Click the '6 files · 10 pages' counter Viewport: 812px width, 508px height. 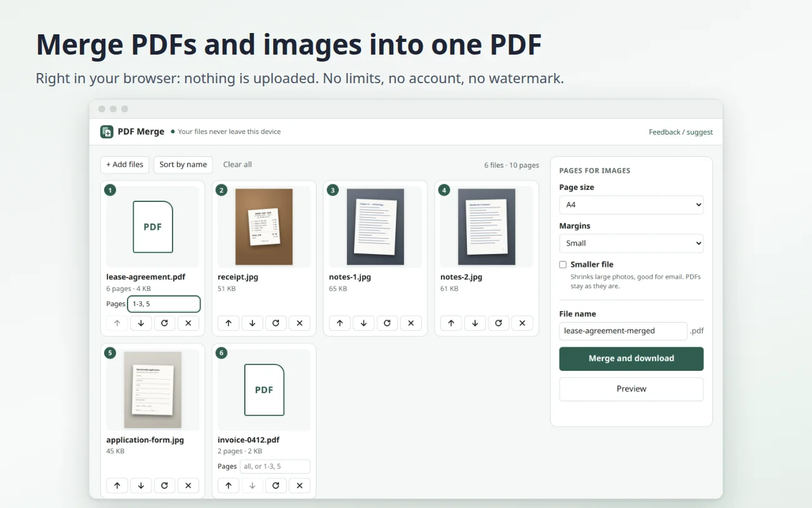click(x=511, y=165)
